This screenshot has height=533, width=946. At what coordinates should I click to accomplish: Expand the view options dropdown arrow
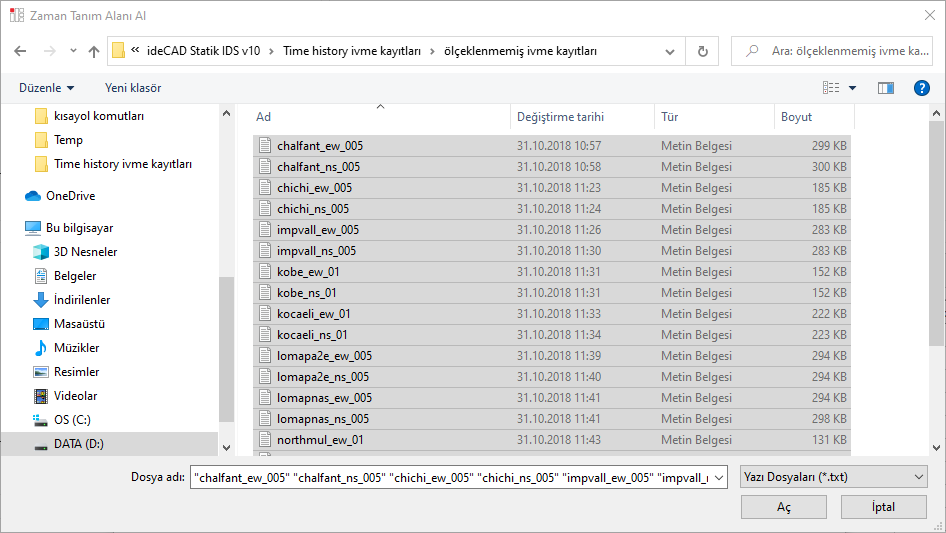(x=853, y=88)
